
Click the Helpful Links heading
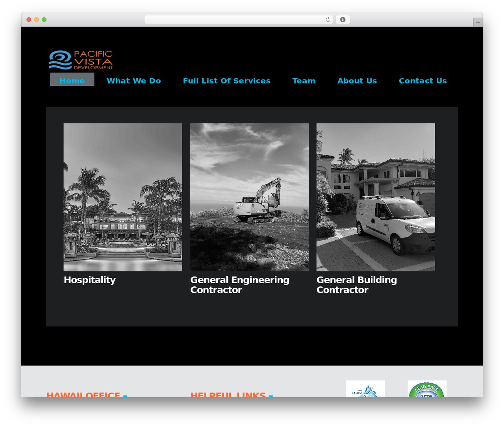tap(228, 394)
